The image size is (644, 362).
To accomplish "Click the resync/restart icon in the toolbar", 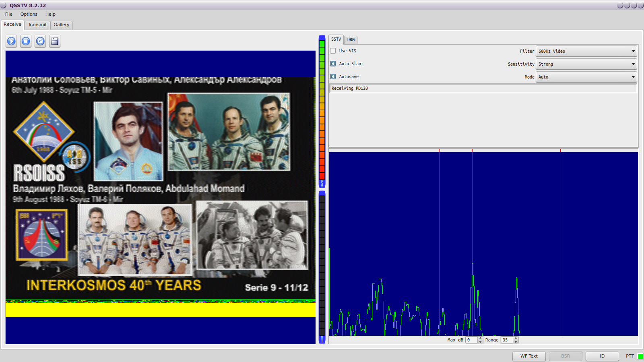I will coord(40,41).
